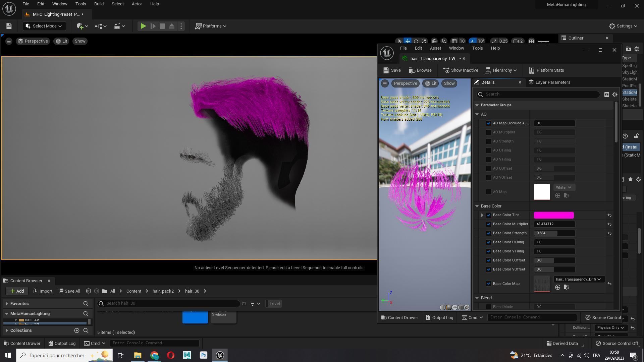Open the Platforms dropdown
The height and width of the screenshot is (362, 644).
pos(211,26)
